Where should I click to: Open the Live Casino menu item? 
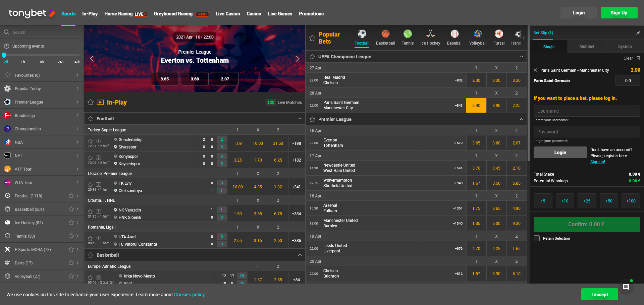coord(228,14)
